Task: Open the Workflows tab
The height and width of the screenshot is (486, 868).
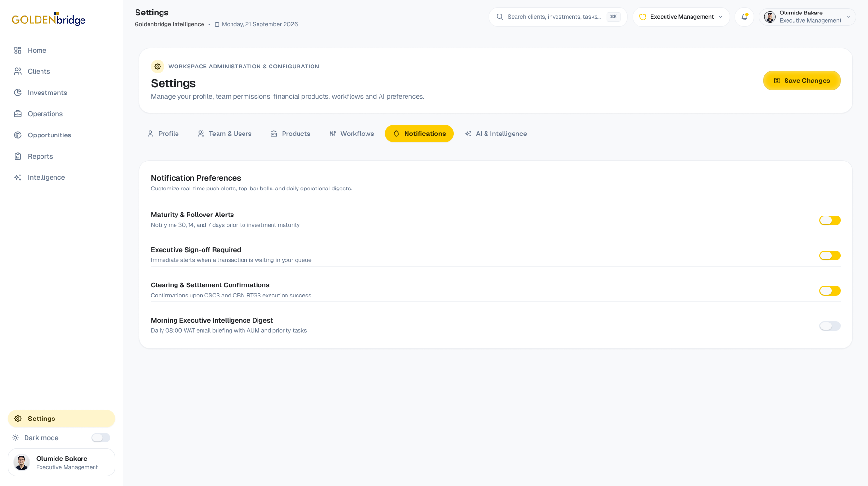Action: pos(352,134)
